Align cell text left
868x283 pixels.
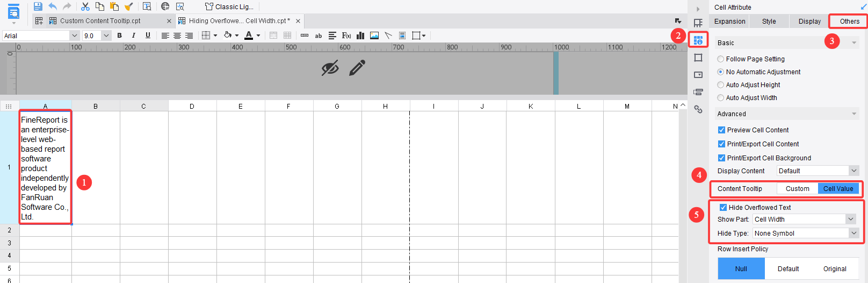(x=165, y=36)
